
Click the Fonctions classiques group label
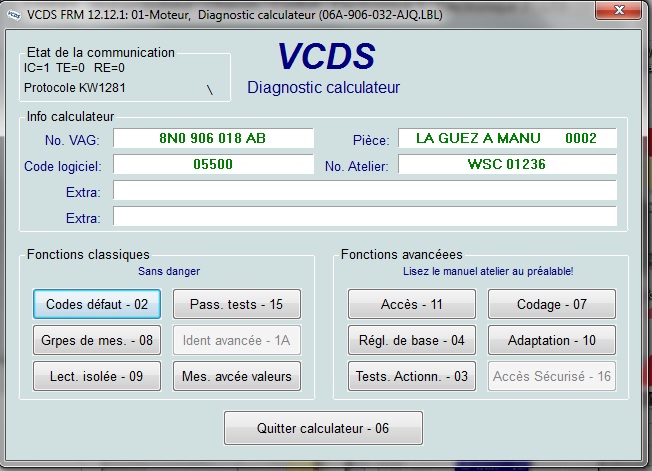point(88,254)
